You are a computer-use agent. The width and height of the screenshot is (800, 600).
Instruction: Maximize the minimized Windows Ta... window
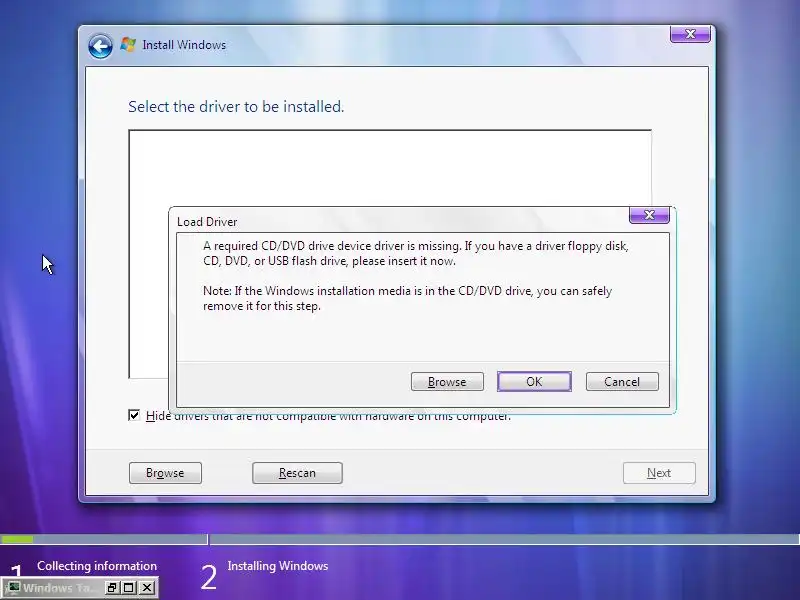tap(129, 588)
